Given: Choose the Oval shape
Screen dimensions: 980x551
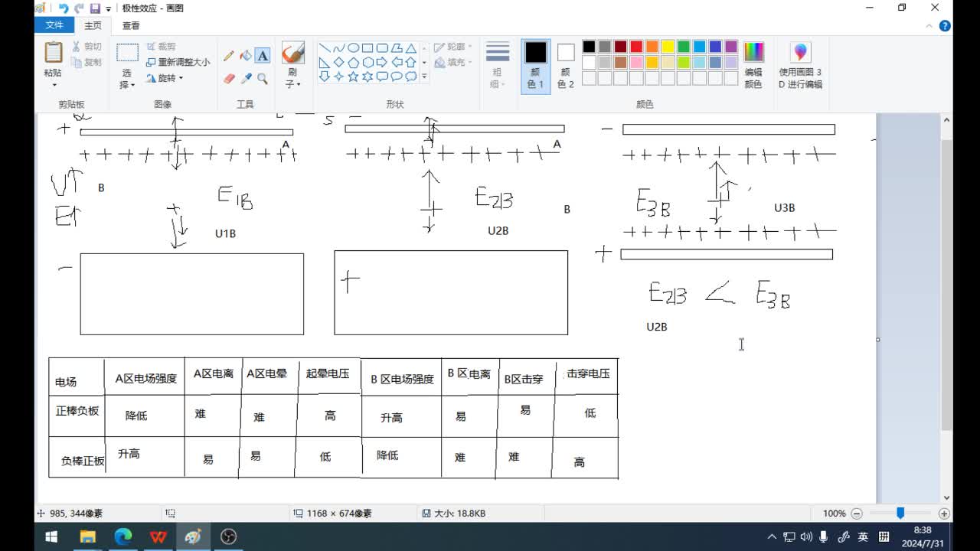Looking at the screenshot, I should (353, 47).
